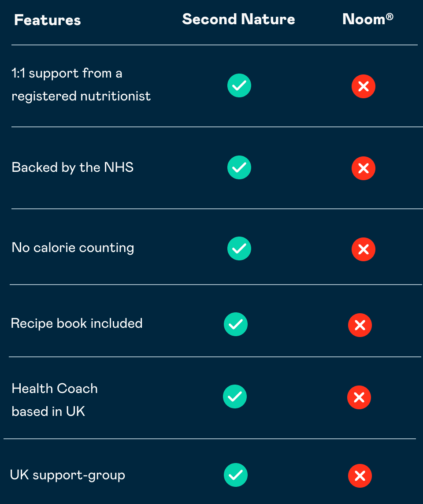This screenshot has height=504, width=423.
Task: Click green checkmark for Recipe book included
Action: [x=236, y=324]
